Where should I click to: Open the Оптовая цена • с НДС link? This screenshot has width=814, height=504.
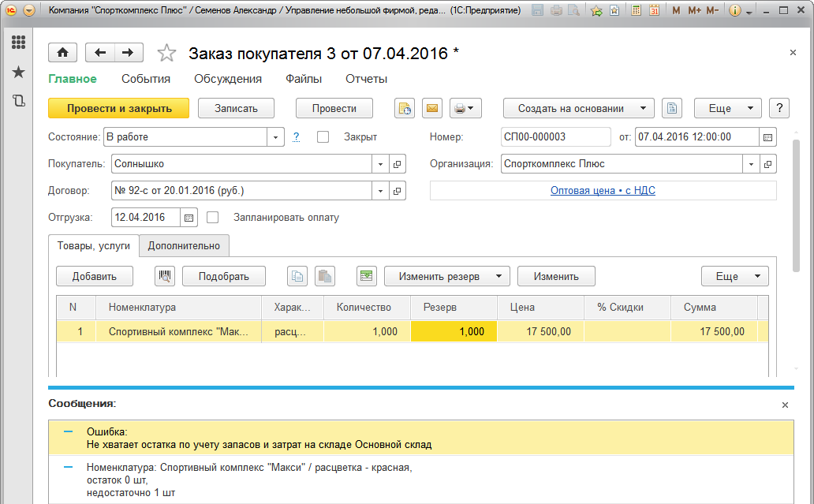click(603, 190)
